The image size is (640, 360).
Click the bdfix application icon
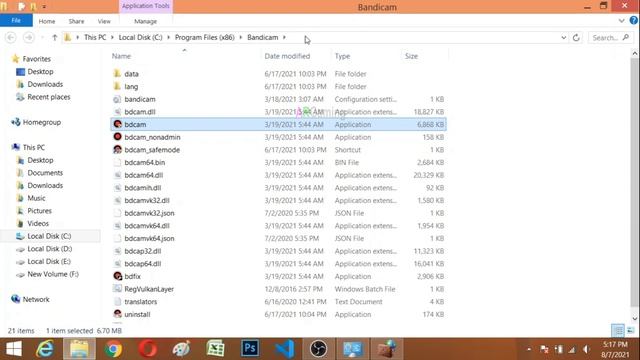point(118,276)
